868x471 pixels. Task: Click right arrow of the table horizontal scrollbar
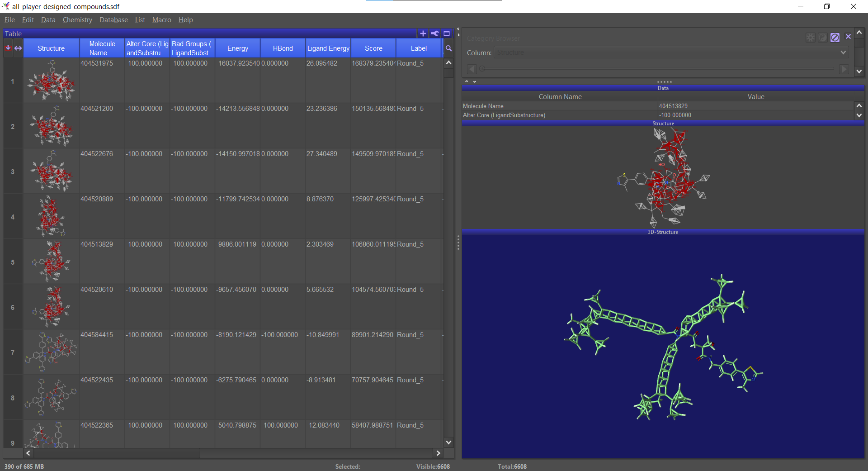(438, 453)
